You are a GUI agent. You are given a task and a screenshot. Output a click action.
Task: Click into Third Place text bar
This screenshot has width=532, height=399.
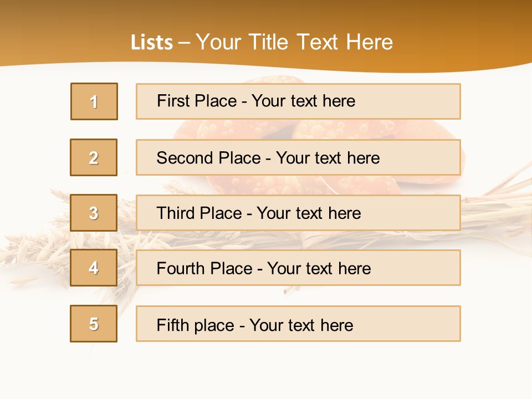pos(298,213)
